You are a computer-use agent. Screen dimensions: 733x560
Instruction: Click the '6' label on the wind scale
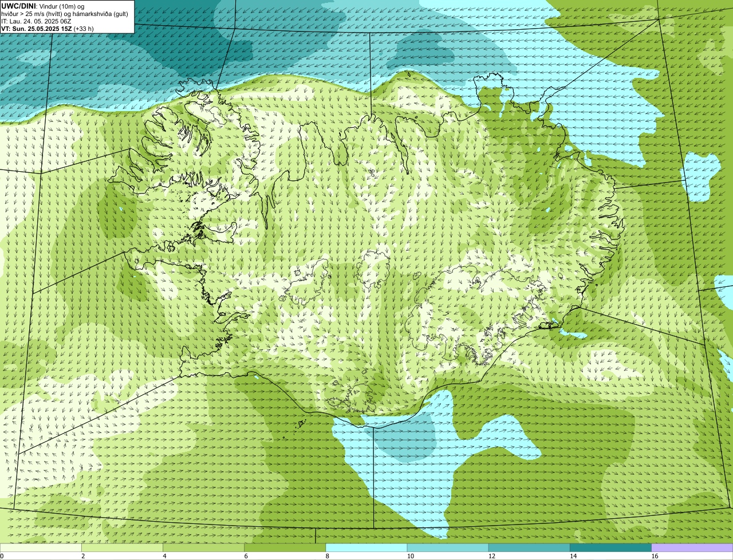click(246, 556)
